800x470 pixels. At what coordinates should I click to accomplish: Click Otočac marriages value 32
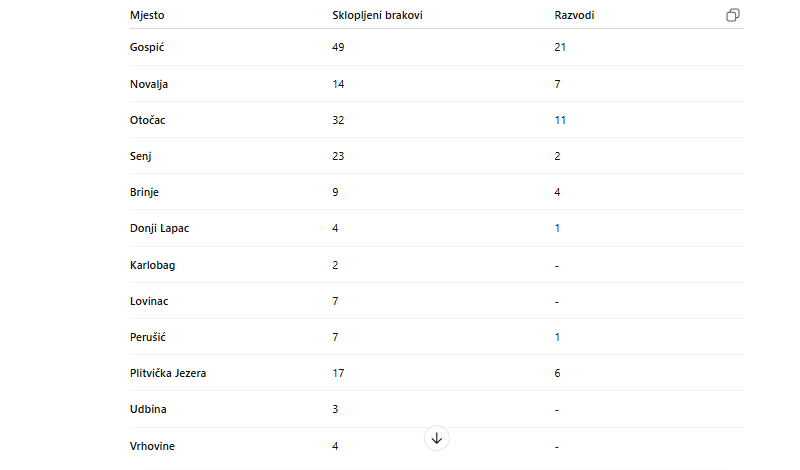point(338,120)
